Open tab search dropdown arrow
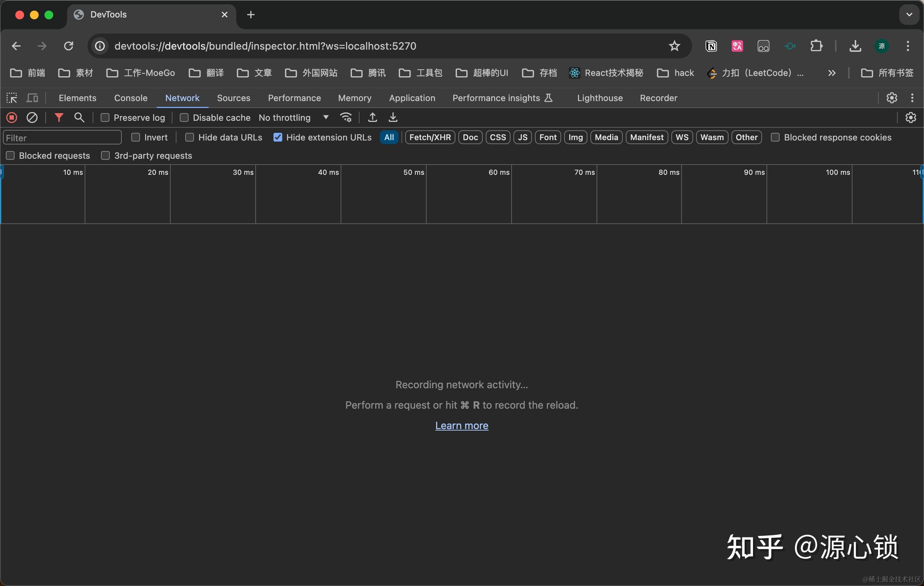The image size is (924, 586). coord(909,15)
